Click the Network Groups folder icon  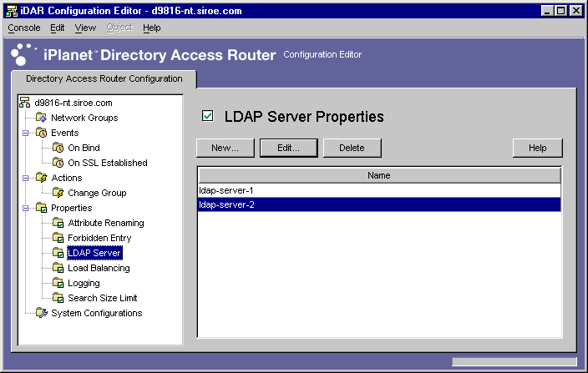(x=41, y=118)
